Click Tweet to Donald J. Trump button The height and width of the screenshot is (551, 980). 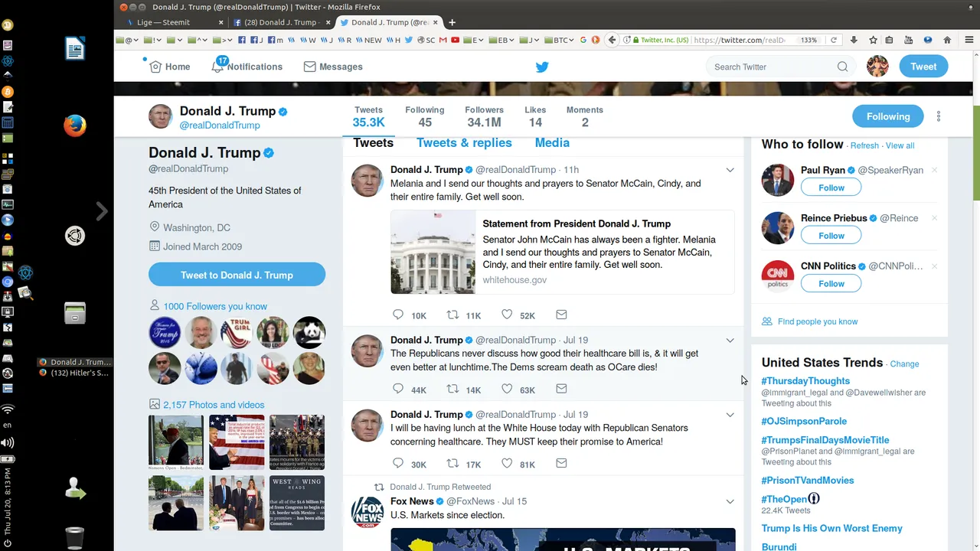pos(237,275)
